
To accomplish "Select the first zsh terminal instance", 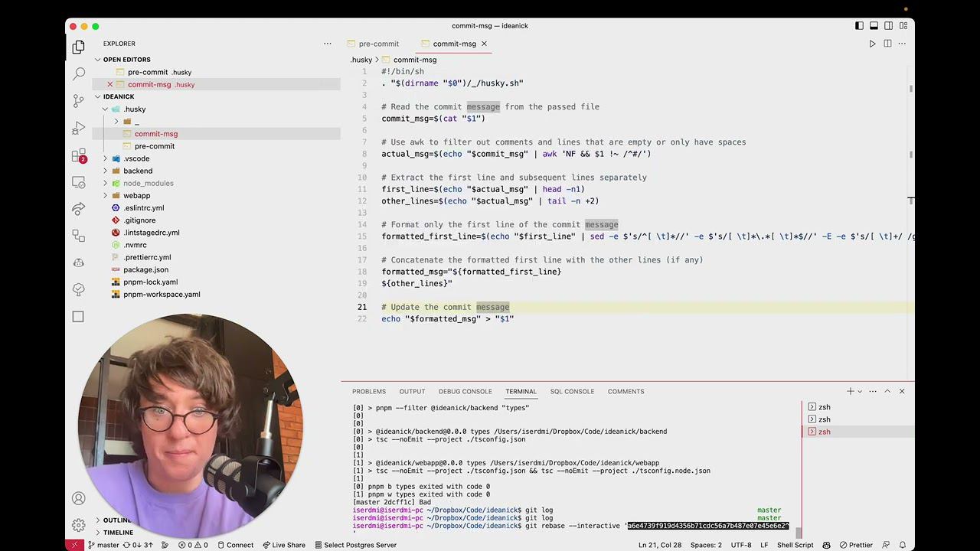I will pyautogui.click(x=857, y=407).
